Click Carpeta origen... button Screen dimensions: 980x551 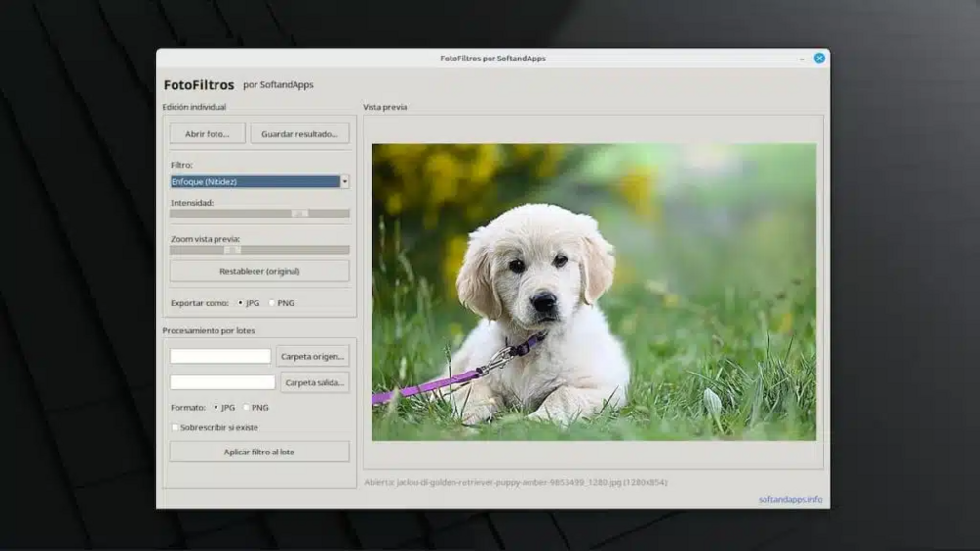coord(312,356)
